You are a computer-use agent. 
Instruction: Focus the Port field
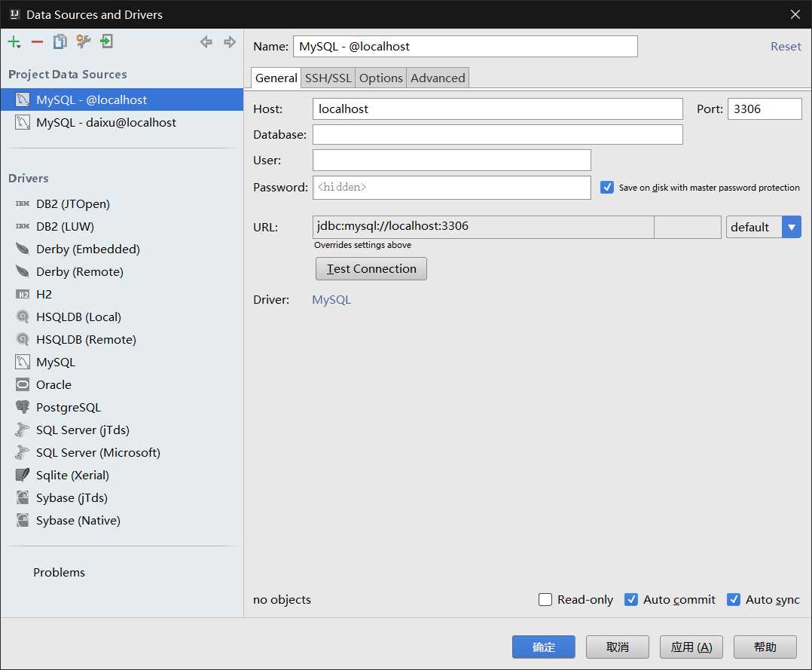pos(765,109)
